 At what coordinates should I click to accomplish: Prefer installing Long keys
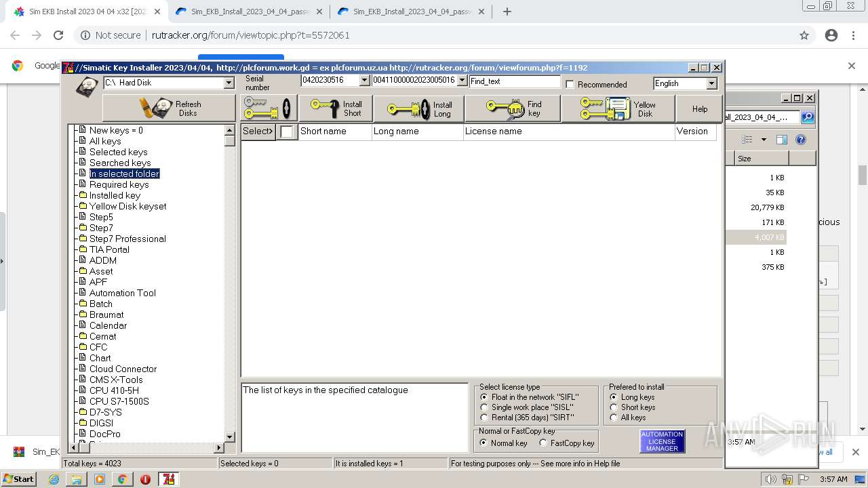coord(614,397)
